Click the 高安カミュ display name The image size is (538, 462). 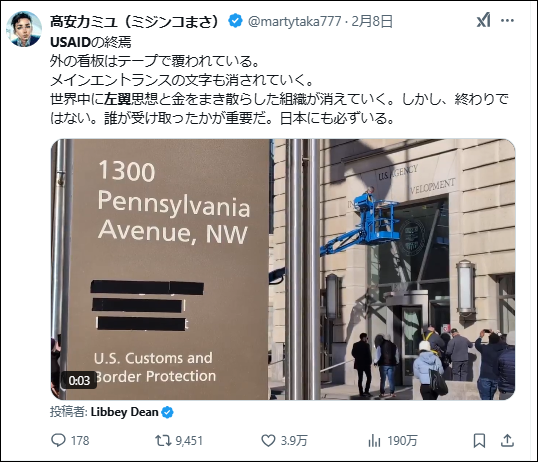pyautogui.click(x=134, y=21)
